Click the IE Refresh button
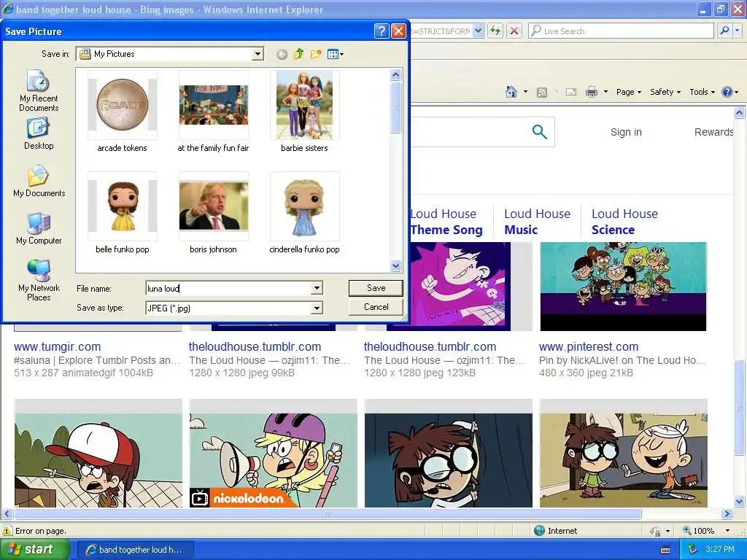The height and width of the screenshot is (560, 747). click(495, 31)
